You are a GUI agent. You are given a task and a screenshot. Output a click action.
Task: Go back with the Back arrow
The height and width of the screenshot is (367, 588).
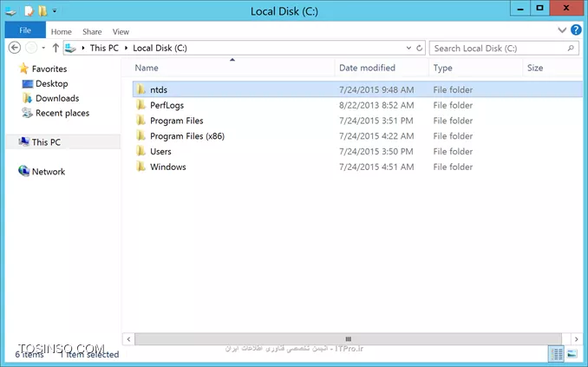pyautogui.click(x=14, y=48)
